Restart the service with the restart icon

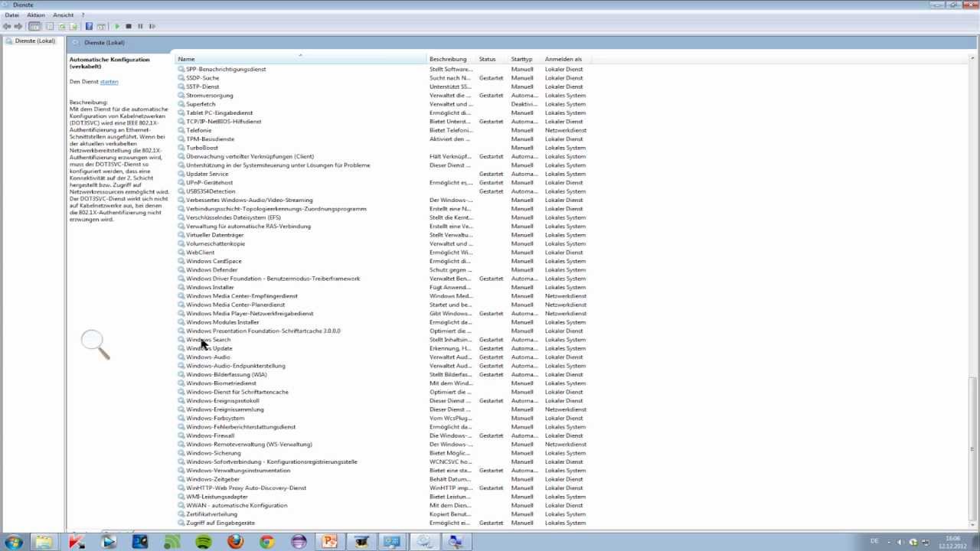tap(152, 26)
